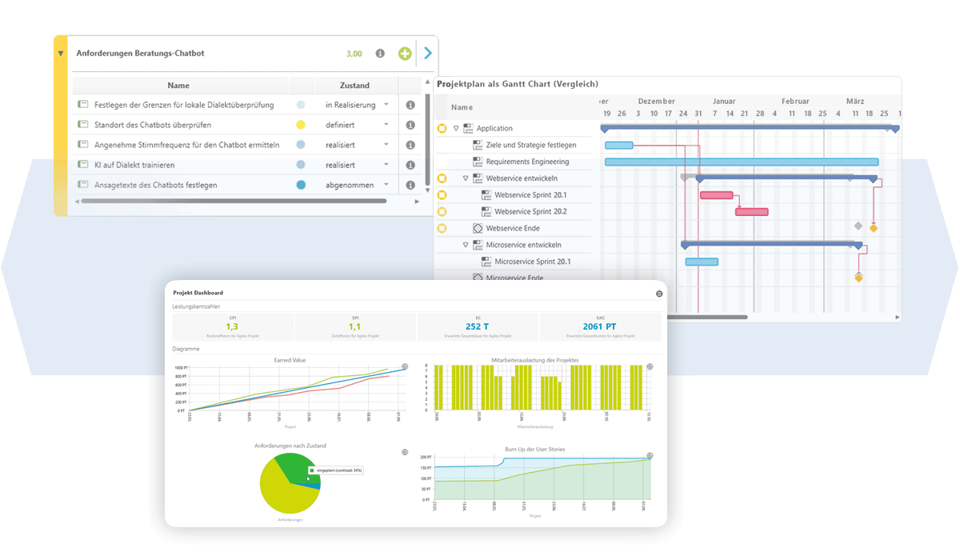Open the Projekt Dashboard menu icon
This screenshot has width=960, height=560.
[x=659, y=294]
